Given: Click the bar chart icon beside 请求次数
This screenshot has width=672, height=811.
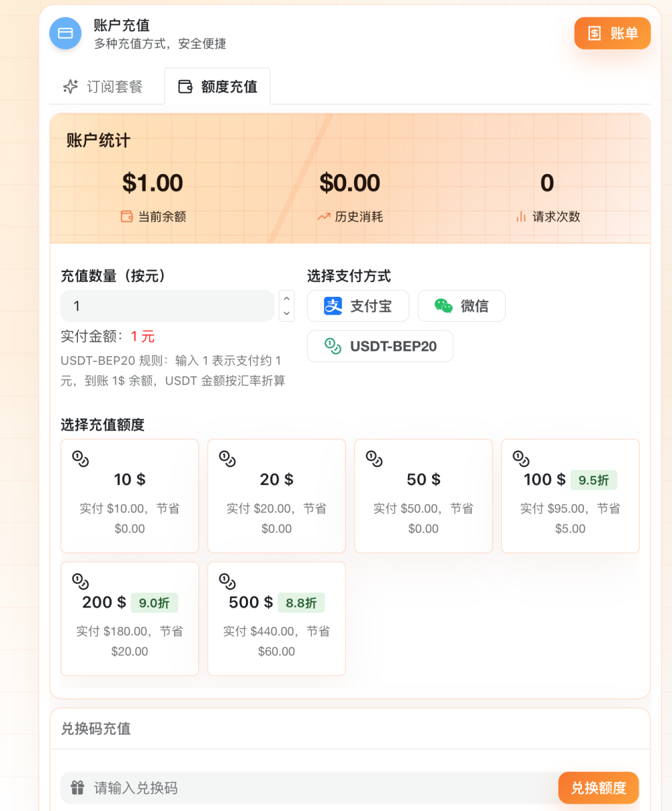Looking at the screenshot, I should point(521,216).
